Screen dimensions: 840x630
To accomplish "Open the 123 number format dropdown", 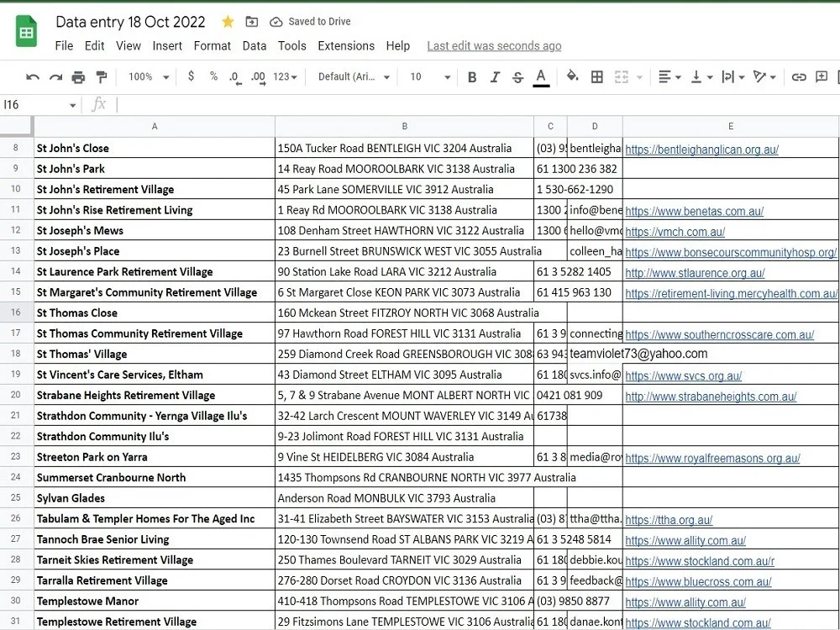I will [x=285, y=77].
